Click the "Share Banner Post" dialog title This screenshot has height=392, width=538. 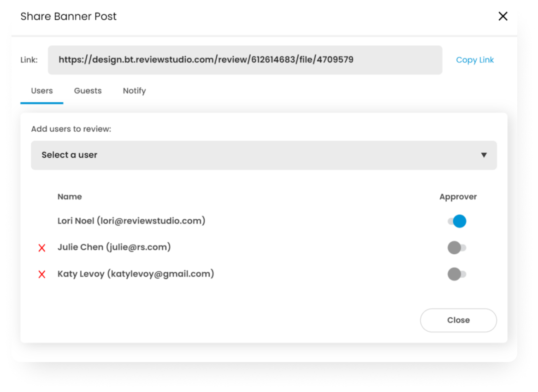click(x=68, y=17)
